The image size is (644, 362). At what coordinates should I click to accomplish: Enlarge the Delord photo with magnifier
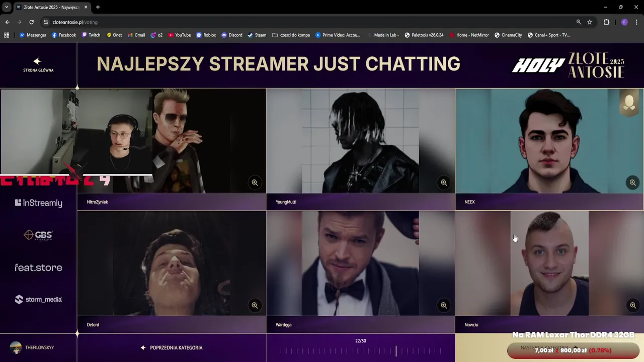[255, 305]
